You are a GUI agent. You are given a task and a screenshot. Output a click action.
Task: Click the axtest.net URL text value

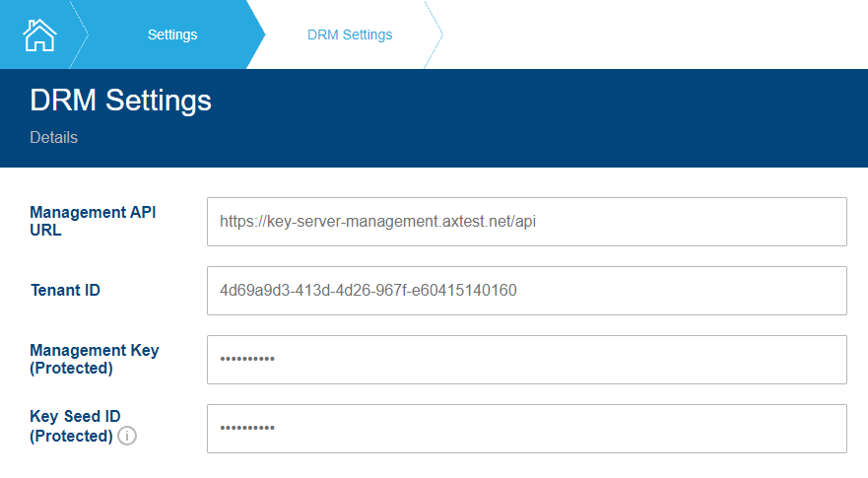pos(377,222)
